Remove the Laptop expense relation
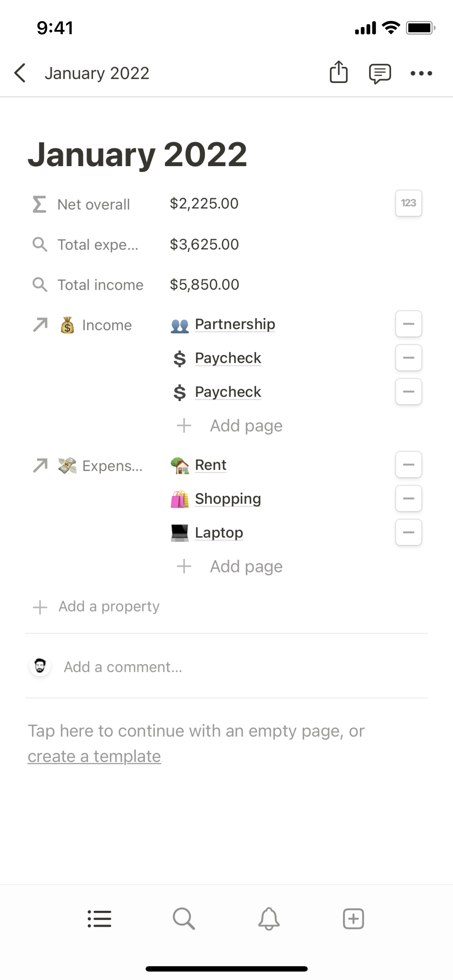Screen dimensions: 453x980 pos(408,532)
